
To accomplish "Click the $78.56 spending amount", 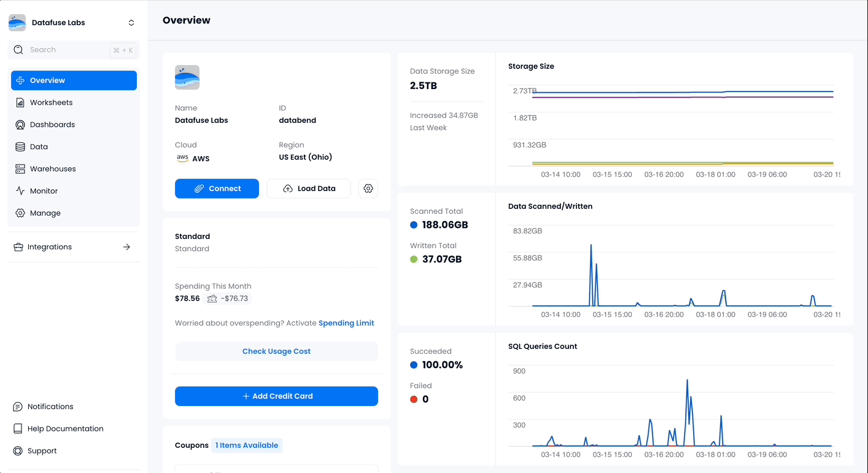I will 187,299.
